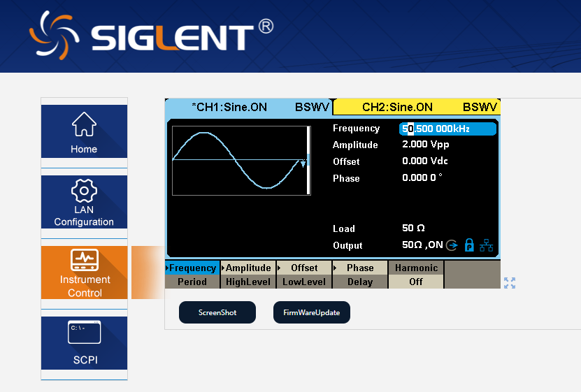Click the SIGLENT logo
581x392 pixels.
tap(150, 35)
